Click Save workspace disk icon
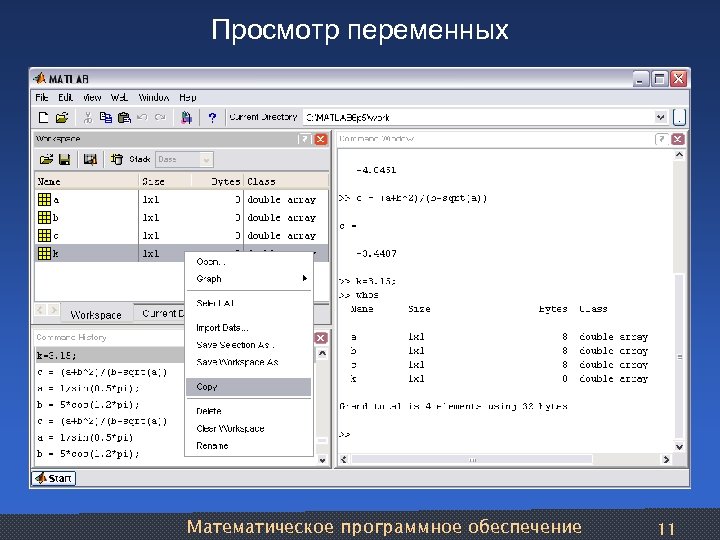 click(65, 159)
